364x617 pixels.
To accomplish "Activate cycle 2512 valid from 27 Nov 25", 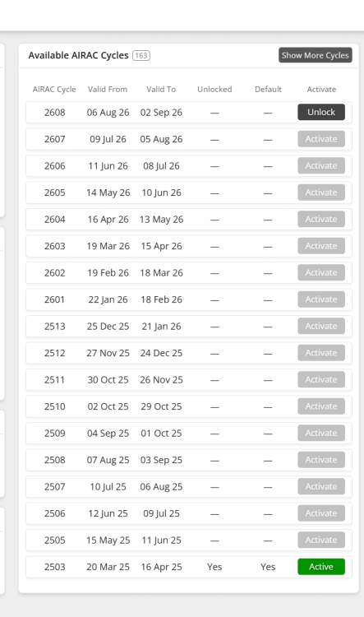I will coord(321,353).
